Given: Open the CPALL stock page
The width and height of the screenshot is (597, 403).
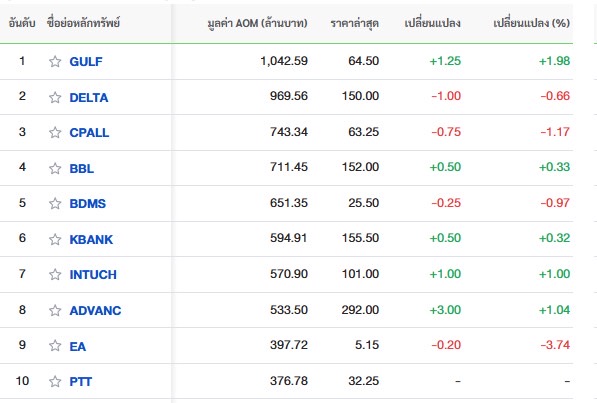Looking at the screenshot, I should [89, 133].
